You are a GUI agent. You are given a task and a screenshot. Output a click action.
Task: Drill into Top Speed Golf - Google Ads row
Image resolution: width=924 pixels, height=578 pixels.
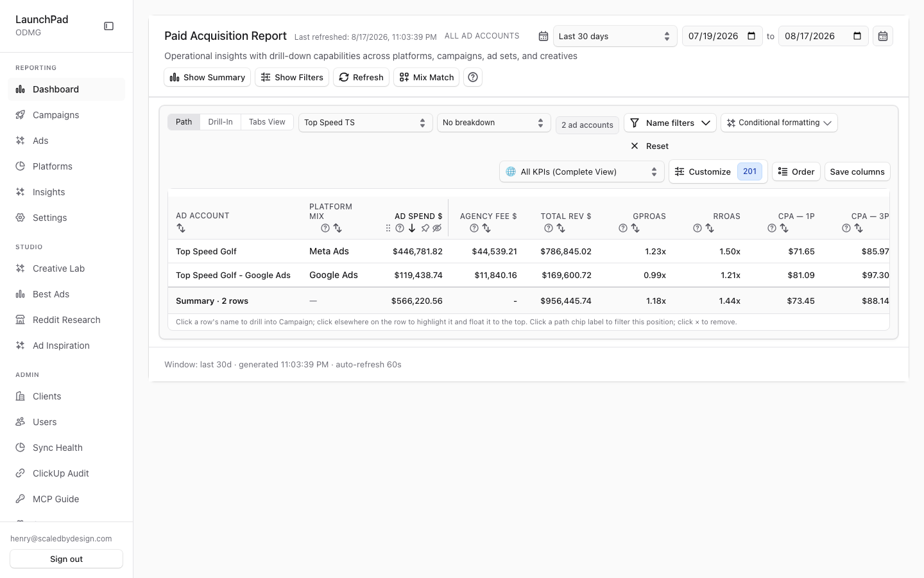coord(234,275)
